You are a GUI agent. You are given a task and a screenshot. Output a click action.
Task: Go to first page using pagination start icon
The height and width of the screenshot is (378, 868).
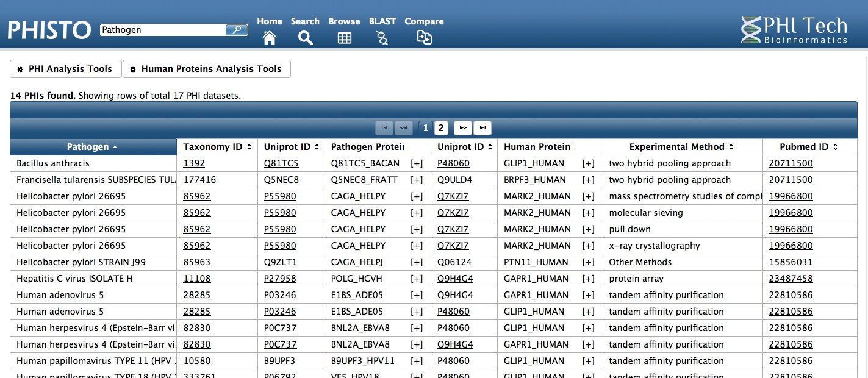pyautogui.click(x=384, y=127)
